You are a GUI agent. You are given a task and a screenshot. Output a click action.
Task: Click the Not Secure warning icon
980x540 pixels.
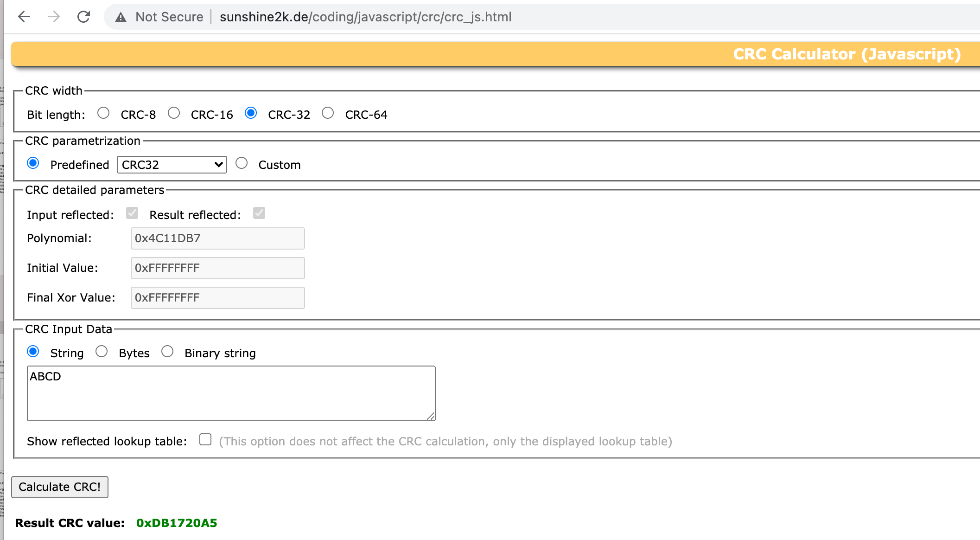(x=121, y=17)
